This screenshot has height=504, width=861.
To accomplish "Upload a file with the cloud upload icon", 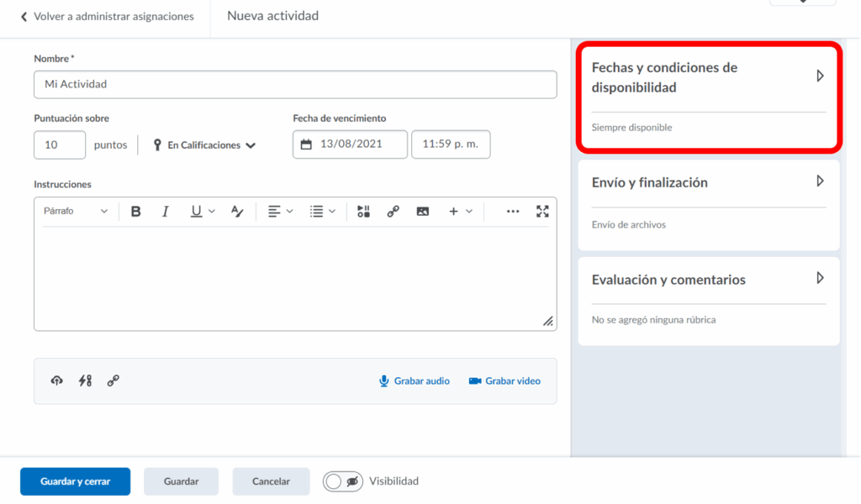I will pos(56,381).
